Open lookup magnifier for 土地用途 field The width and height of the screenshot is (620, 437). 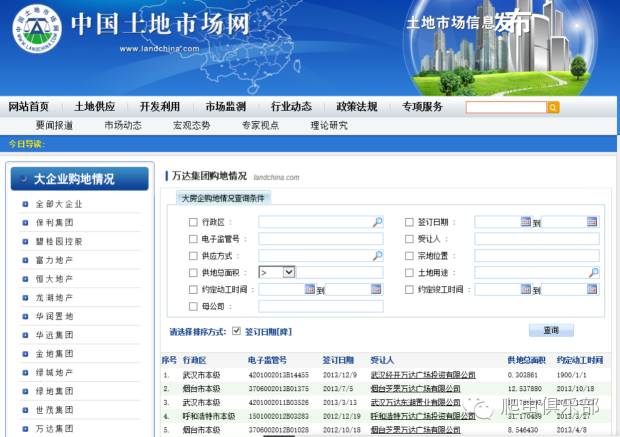tap(594, 272)
